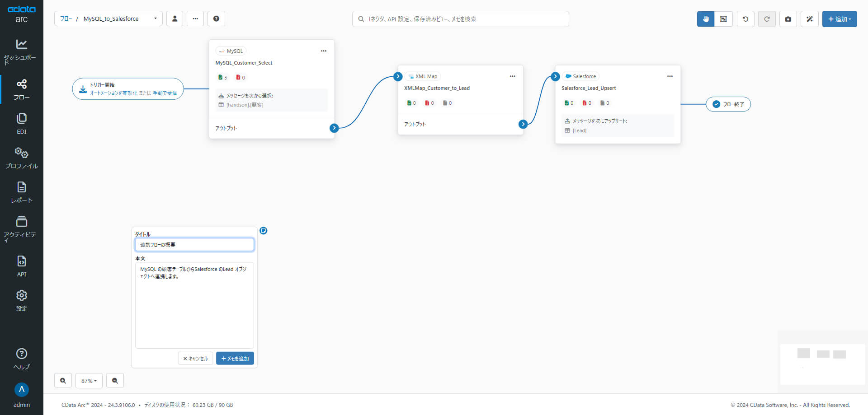
Task: Click the flow minimap thumbnail
Action: tap(822, 364)
